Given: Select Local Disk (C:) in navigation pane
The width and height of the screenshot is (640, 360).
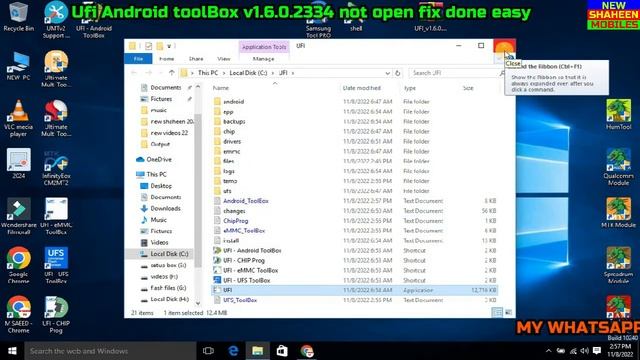Looking at the screenshot, I should point(169,254).
